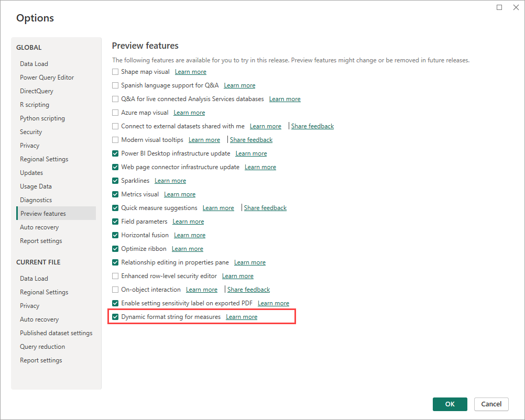Open Learn more for Sparklines
The image size is (525, 420).
click(x=170, y=181)
